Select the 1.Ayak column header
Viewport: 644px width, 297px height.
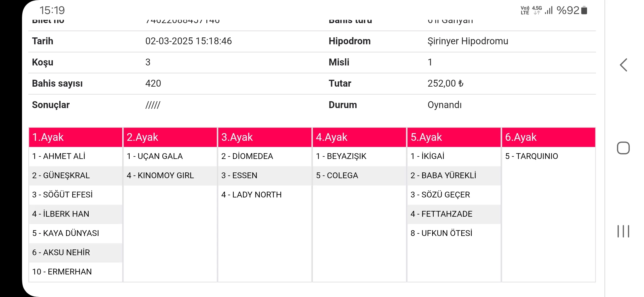tap(75, 137)
